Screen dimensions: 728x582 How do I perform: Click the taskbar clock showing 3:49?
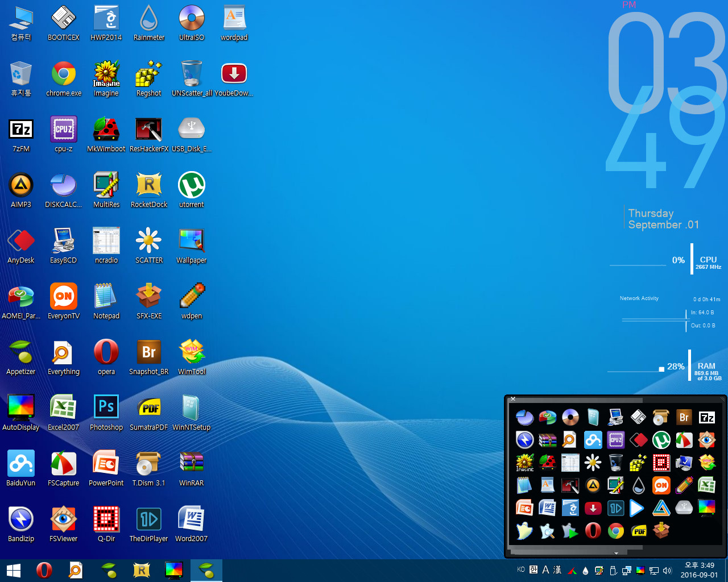point(699,570)
